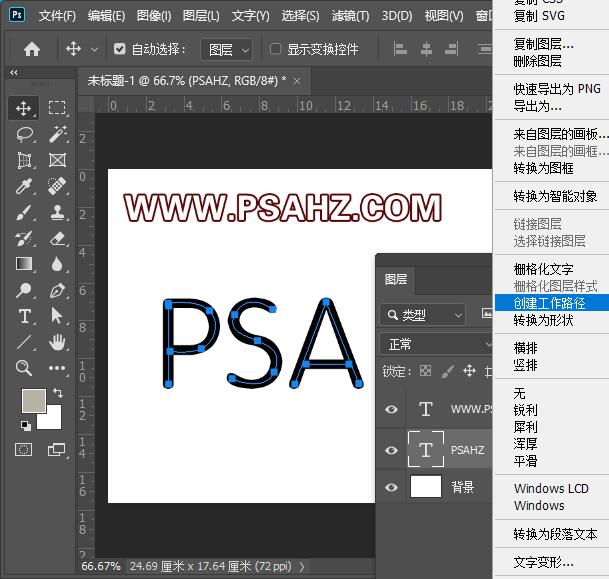Select the Frame tool
Screen dimensions: 609x579
click(57, 160)
